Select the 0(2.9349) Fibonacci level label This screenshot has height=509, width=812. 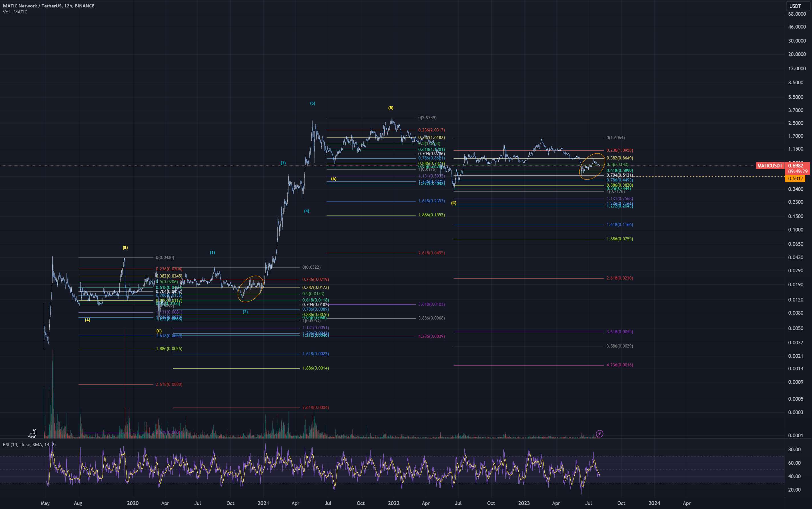[x=427, y=118]
